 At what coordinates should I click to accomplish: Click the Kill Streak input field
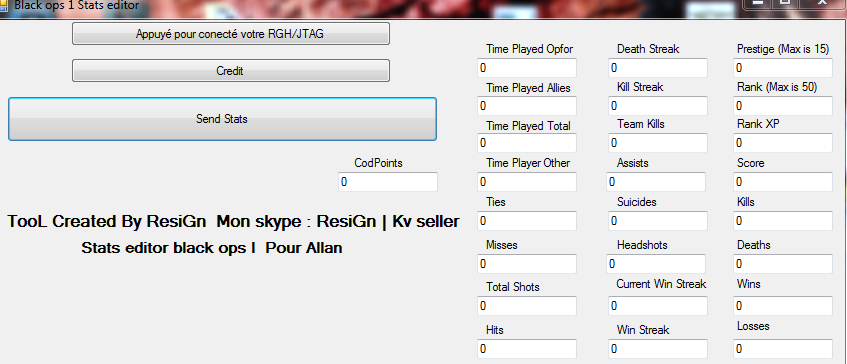[657, 106]
